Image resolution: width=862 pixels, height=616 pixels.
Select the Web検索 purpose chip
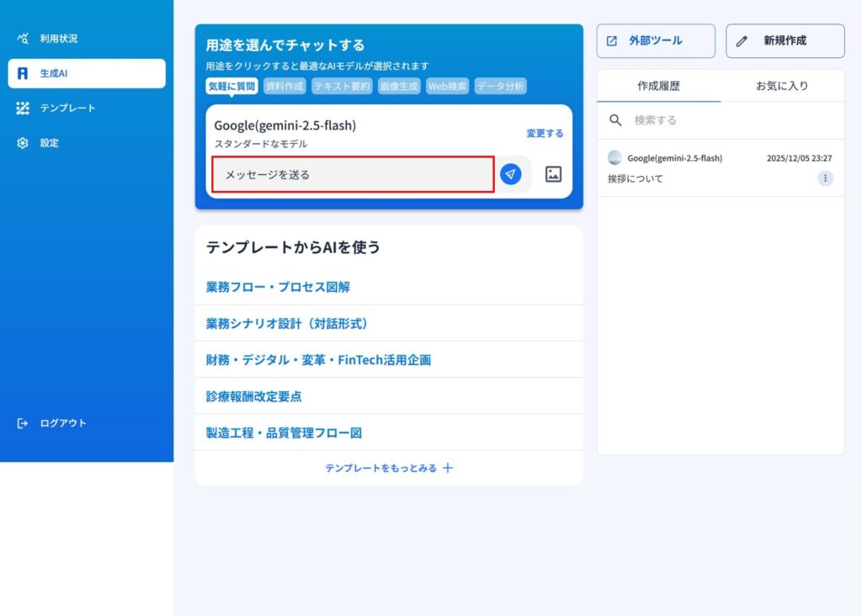click(x=447, y=86)
